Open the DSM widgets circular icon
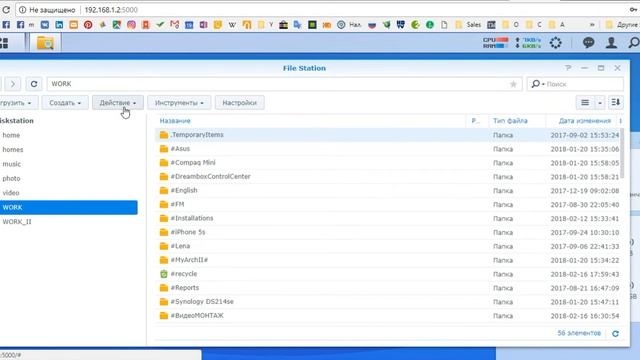 pos(556,43)
